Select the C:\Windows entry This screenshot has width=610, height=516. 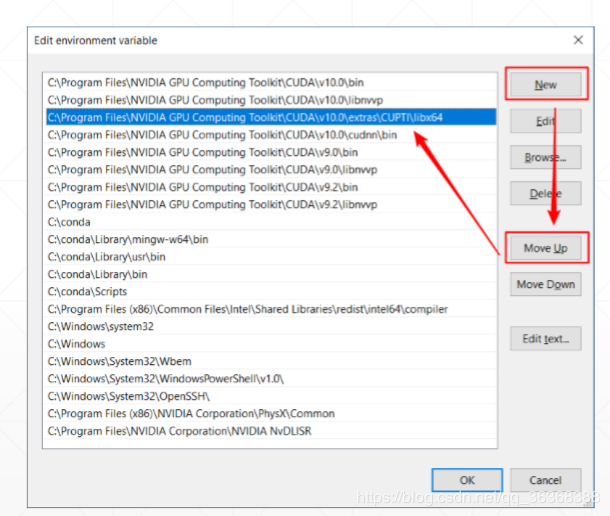pyautogui.click(x=271, y=344)
